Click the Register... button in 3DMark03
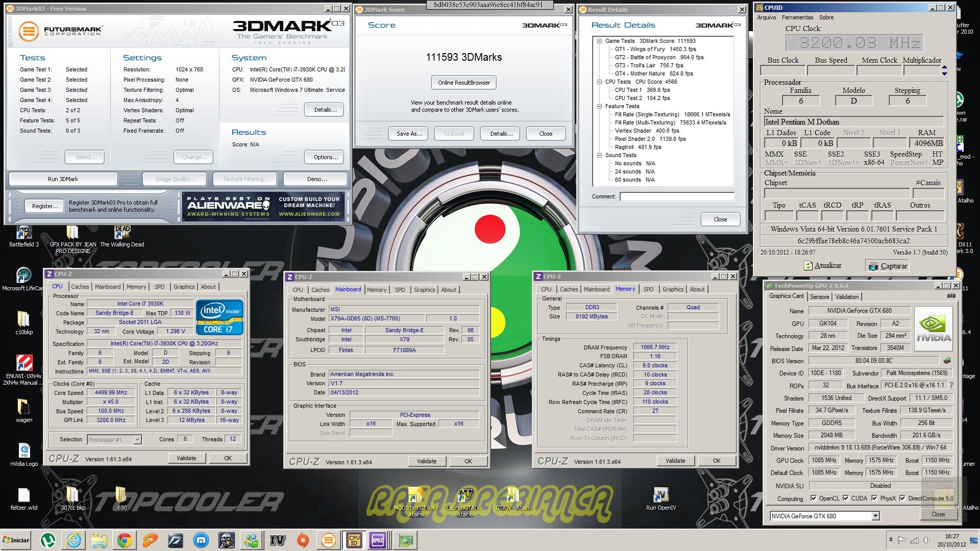This screenshot has height=551, width=980. (45, 206)
